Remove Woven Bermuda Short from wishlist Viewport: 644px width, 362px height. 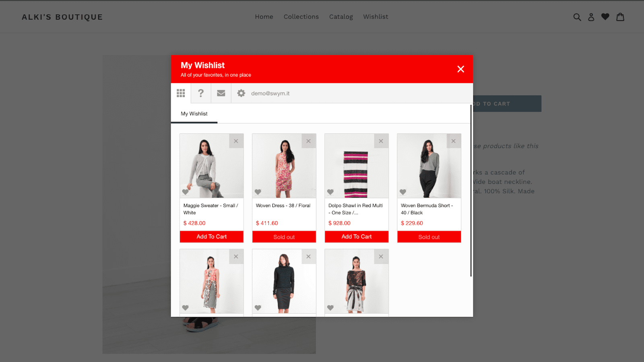point(454,141)
